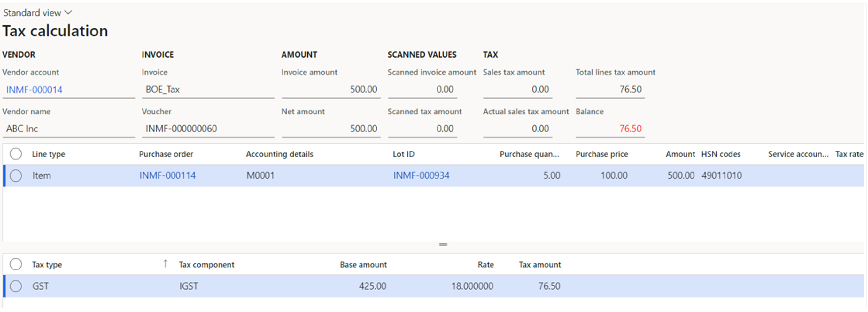Click the rate 18.000000 cell

point(472,286)
